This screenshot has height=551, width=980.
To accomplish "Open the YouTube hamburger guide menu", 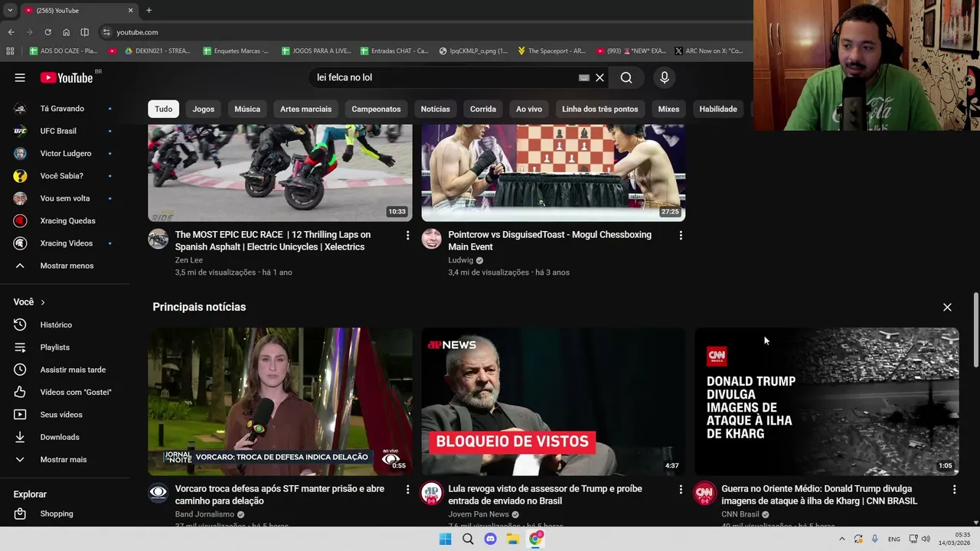I will tap(20, 77).
